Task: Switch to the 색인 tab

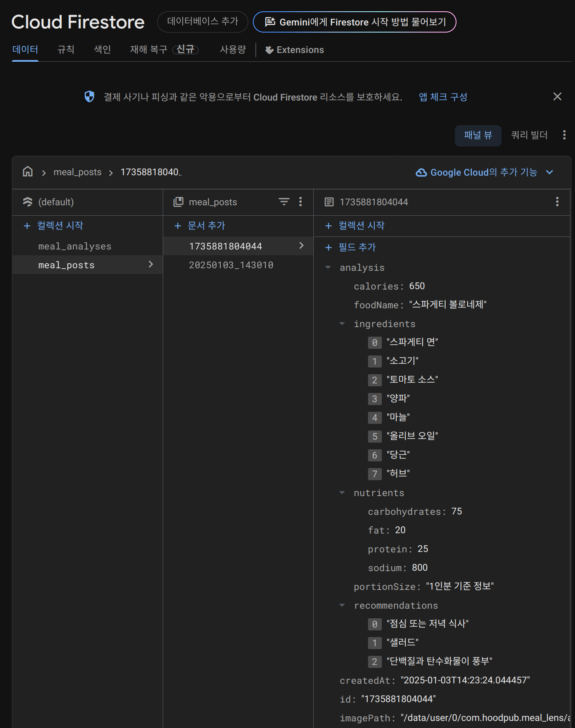Action: point(102,50)
